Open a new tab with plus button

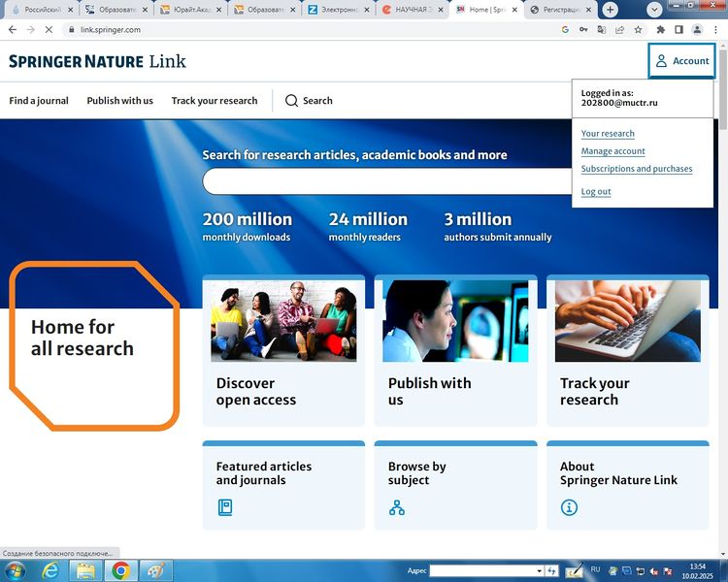click(611, 10)
